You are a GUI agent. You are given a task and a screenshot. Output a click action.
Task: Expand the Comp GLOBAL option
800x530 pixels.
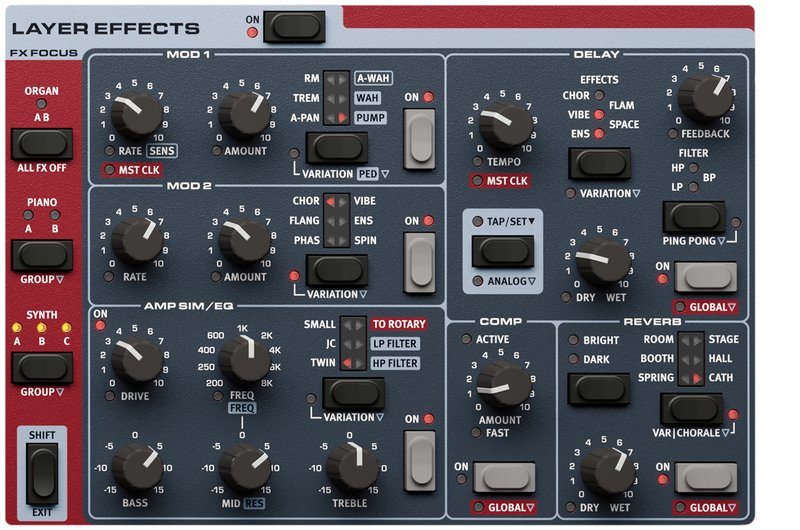pyautogui.click(x=504, y=508)
